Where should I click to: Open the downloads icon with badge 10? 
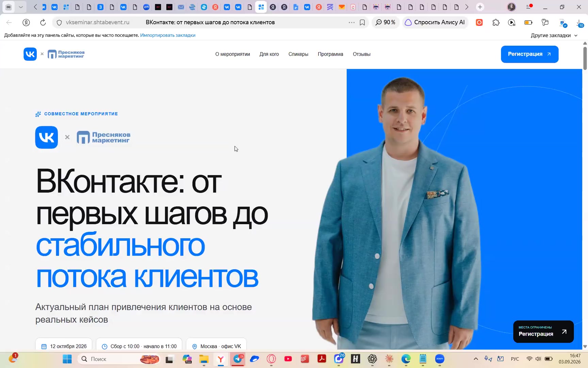579,23
